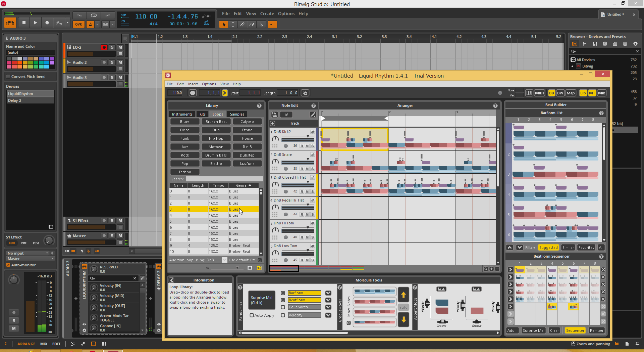Screen dimensions: 644x352
Task: Toggle the BB Beat Builder panel button
Action: (551, 93)
